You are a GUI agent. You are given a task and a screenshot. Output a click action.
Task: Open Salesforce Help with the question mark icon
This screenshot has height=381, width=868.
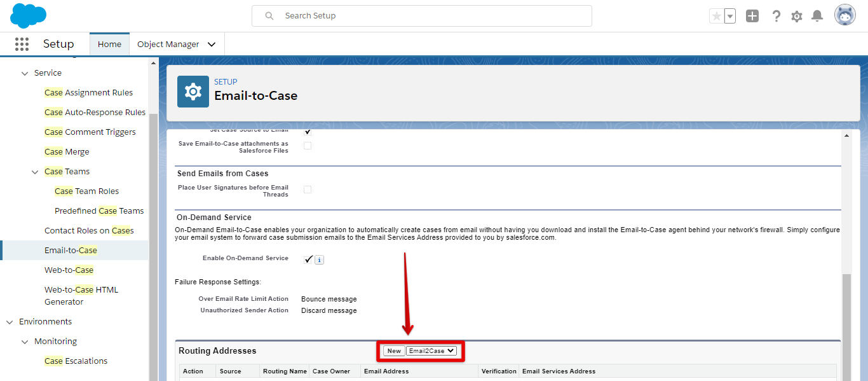coord(776,15)
